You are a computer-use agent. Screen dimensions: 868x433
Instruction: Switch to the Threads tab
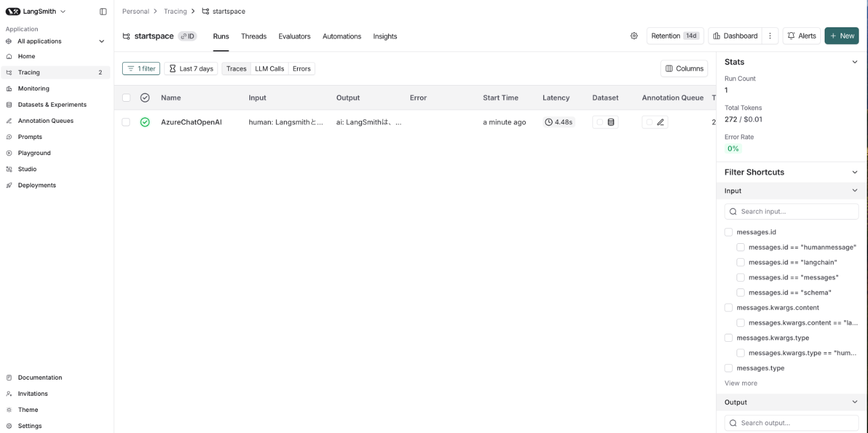(254, 36)
